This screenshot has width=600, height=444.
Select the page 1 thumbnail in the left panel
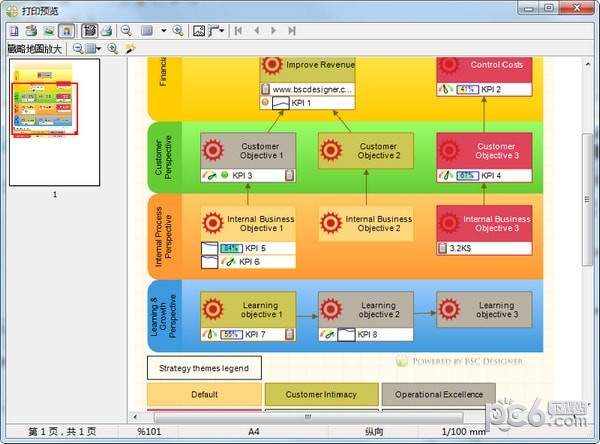55,122
